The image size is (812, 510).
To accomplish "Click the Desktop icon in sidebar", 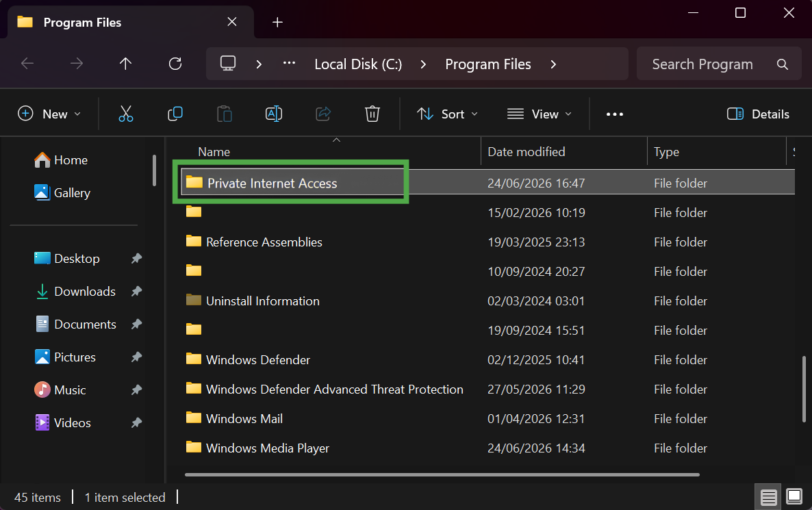I will 42,258.
